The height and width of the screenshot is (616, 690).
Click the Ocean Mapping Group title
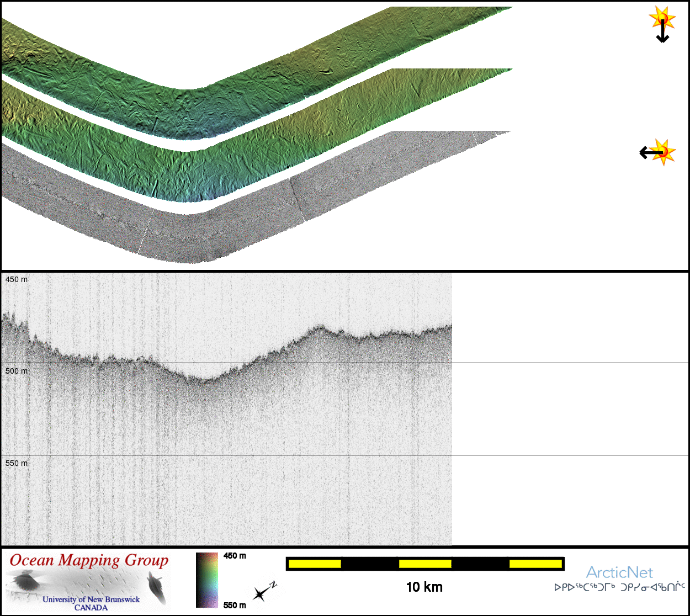(89, 560)
